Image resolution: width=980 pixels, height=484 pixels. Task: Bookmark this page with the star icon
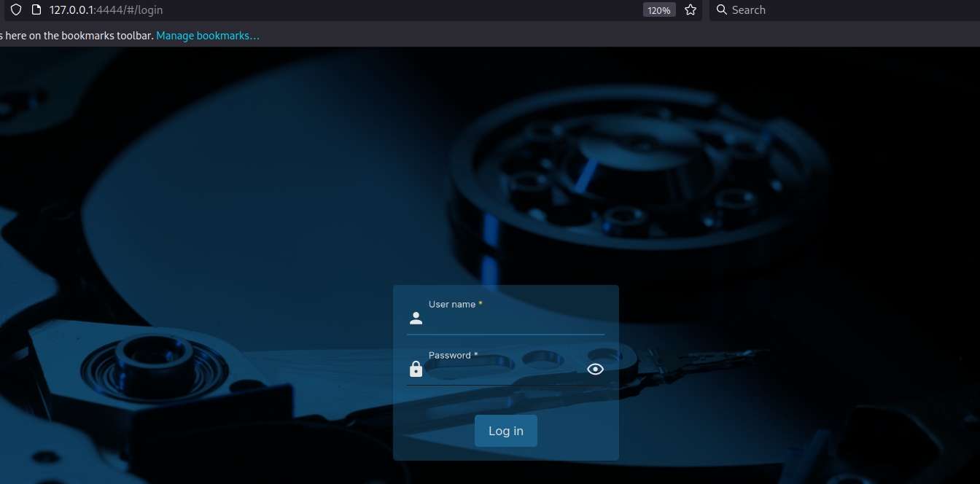pos(691,10)
